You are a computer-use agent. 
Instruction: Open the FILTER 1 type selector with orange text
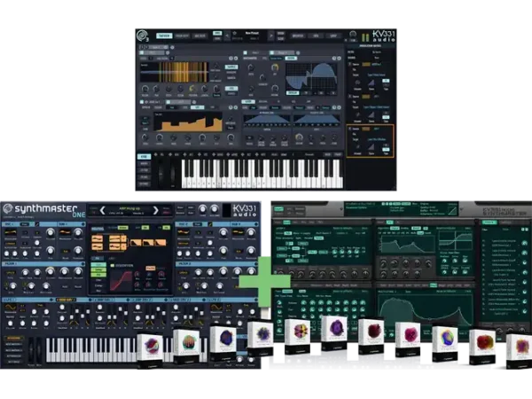pyautogui.click(x=11, y=272)
